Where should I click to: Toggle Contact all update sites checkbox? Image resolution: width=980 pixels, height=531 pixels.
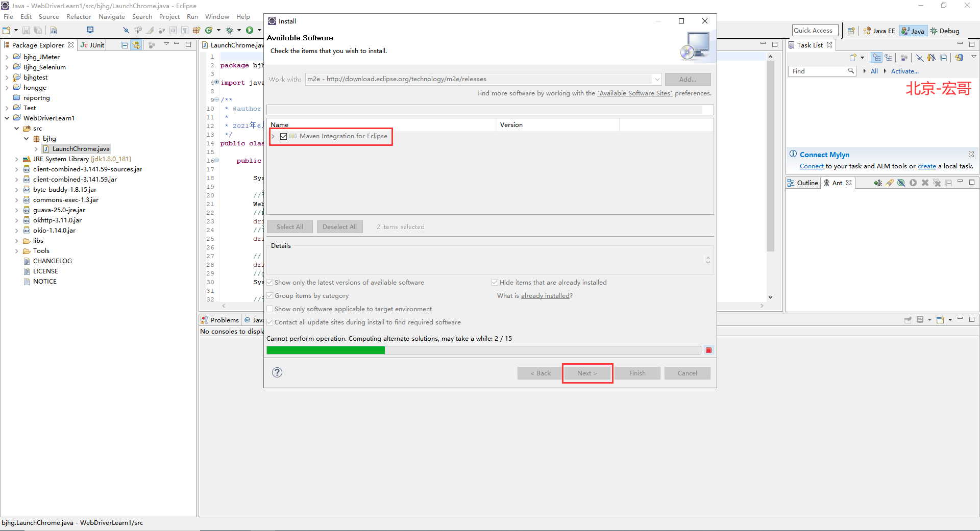click(x=270, y=322)
